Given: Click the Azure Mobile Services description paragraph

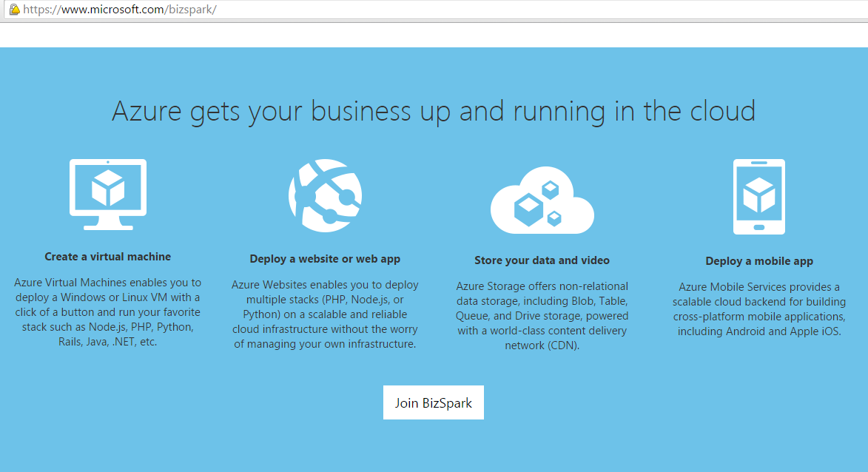Looking at the screenshot, I should click(x=759, y=309).
